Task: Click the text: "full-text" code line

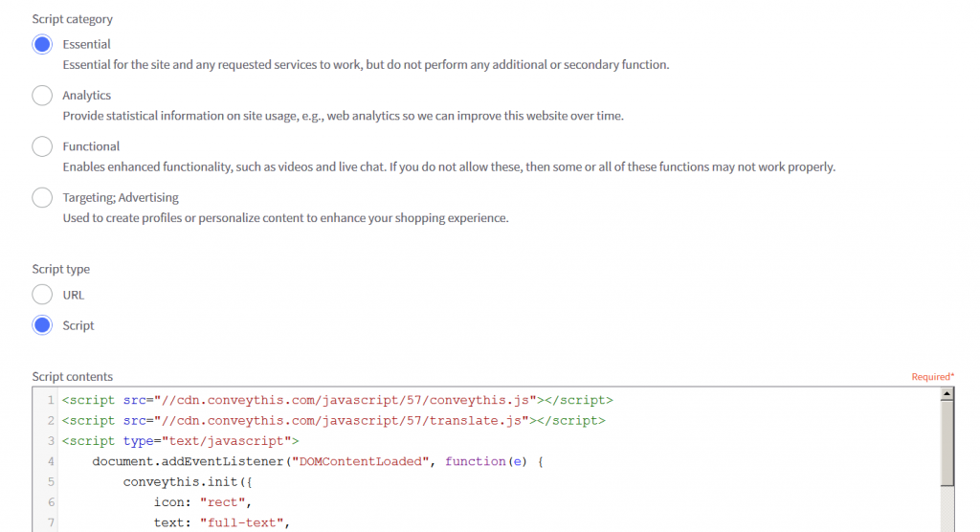Action: (x=222, y=522)
